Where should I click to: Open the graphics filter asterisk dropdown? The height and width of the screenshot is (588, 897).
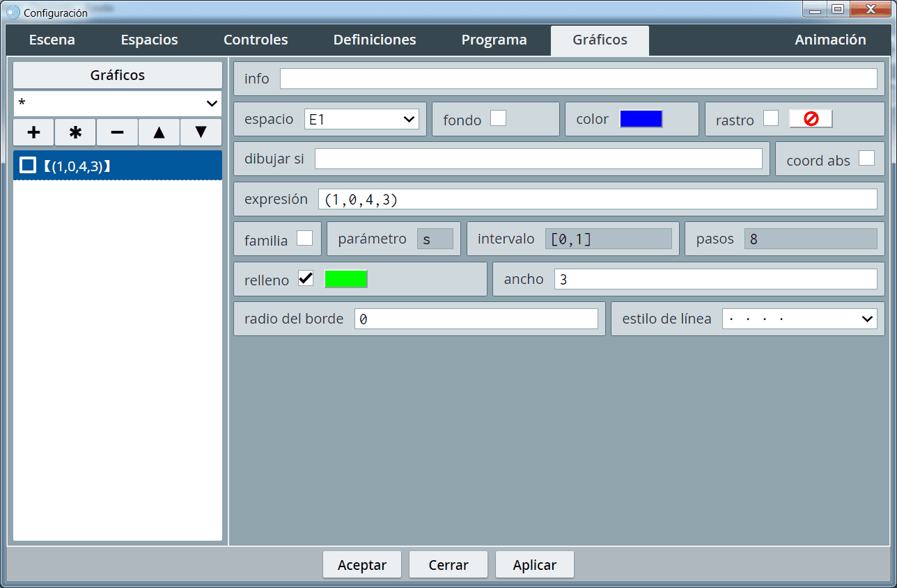point(117,103)
